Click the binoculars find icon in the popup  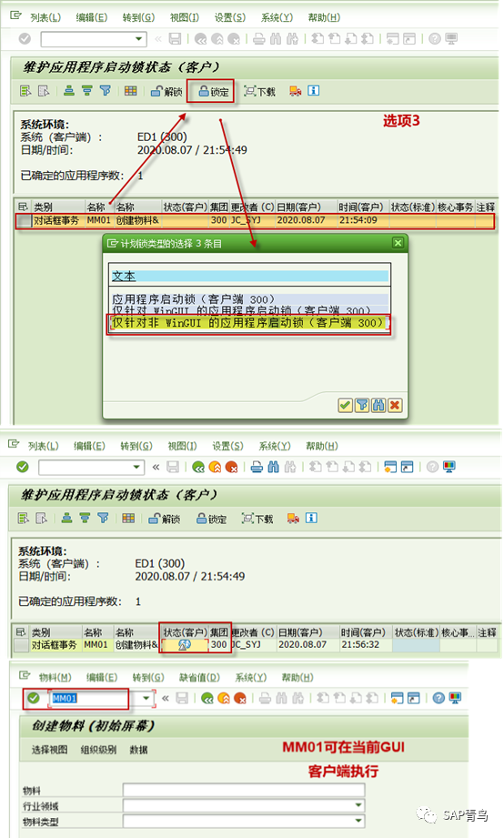point(378,405)
